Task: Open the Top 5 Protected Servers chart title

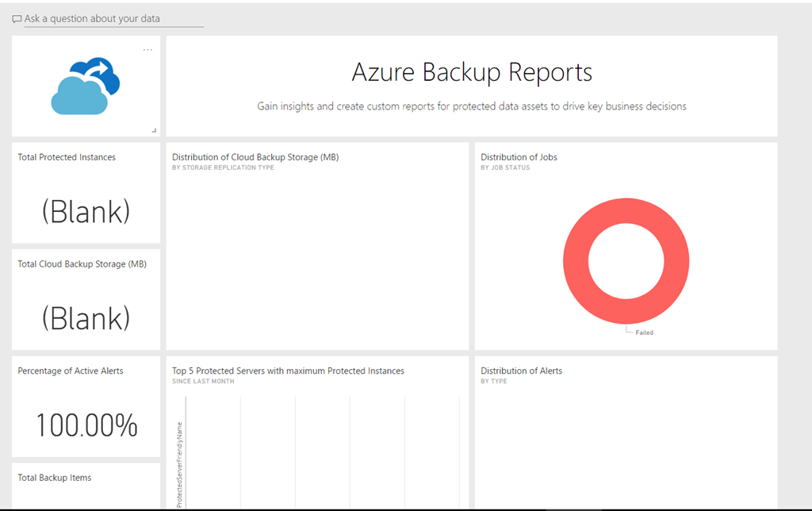Action: (288, 371)
